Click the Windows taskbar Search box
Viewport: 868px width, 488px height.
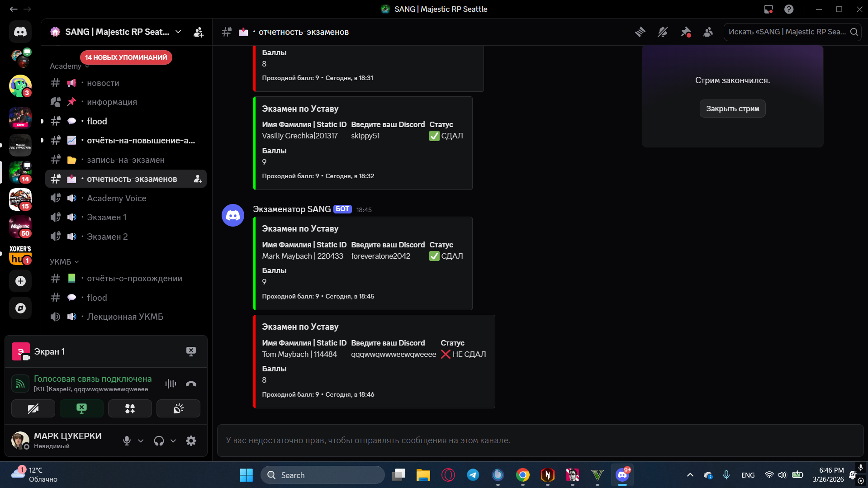[x=323, y=475]
